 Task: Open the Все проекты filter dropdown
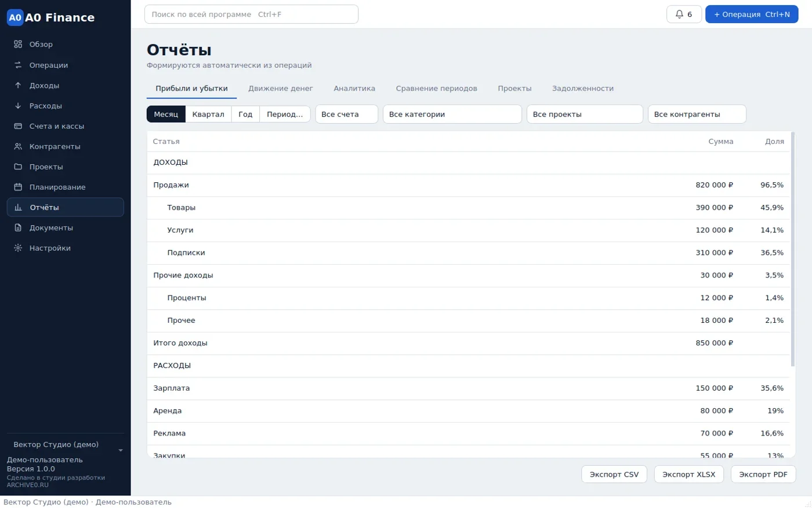pos(585,114)
